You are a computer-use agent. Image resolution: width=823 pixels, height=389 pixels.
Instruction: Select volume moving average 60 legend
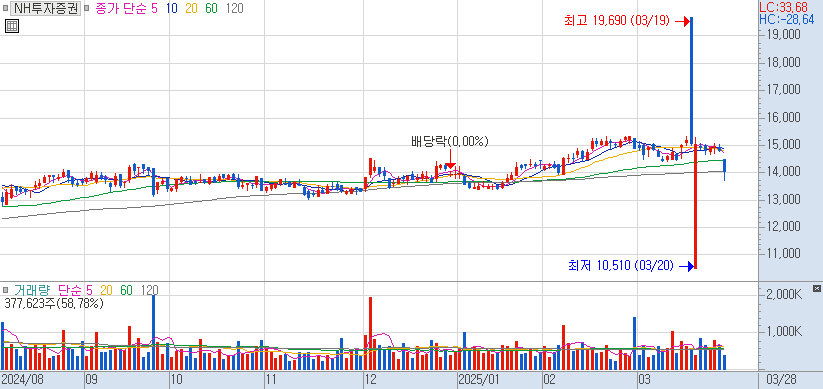click(126, 290)
